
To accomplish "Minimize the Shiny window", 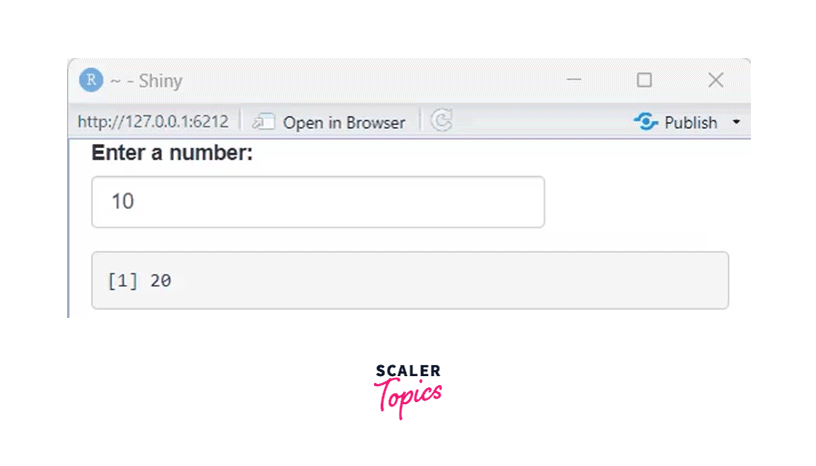I will [x=574, y=80].
